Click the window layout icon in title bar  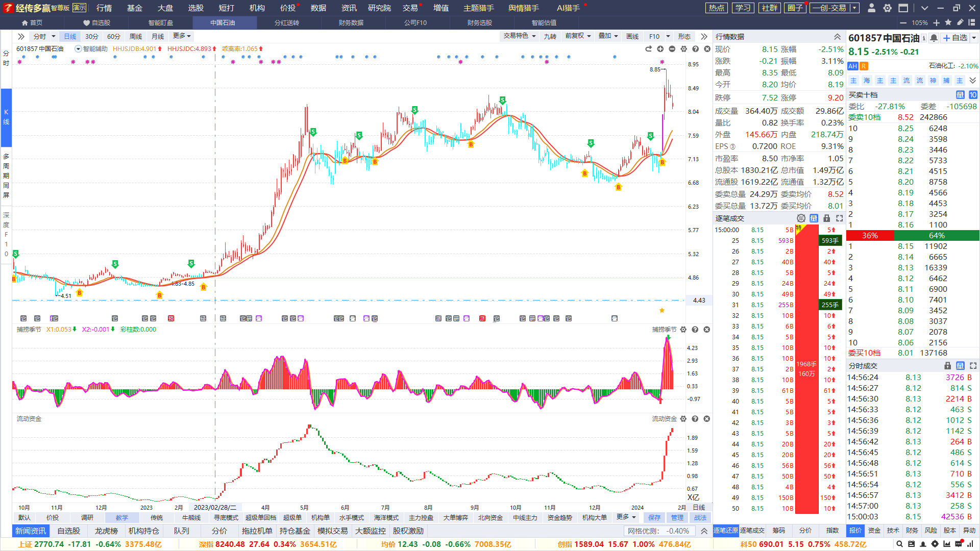pos(903,8)
